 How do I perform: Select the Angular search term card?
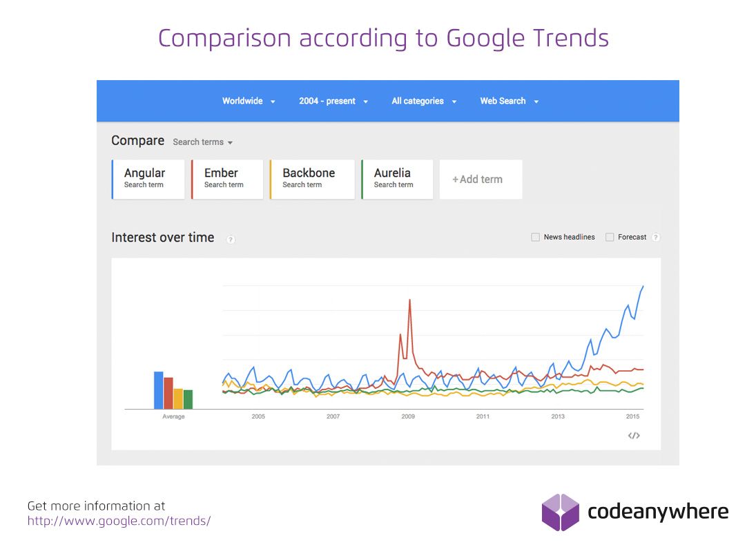pyautogui.click(x=148, y=179)
